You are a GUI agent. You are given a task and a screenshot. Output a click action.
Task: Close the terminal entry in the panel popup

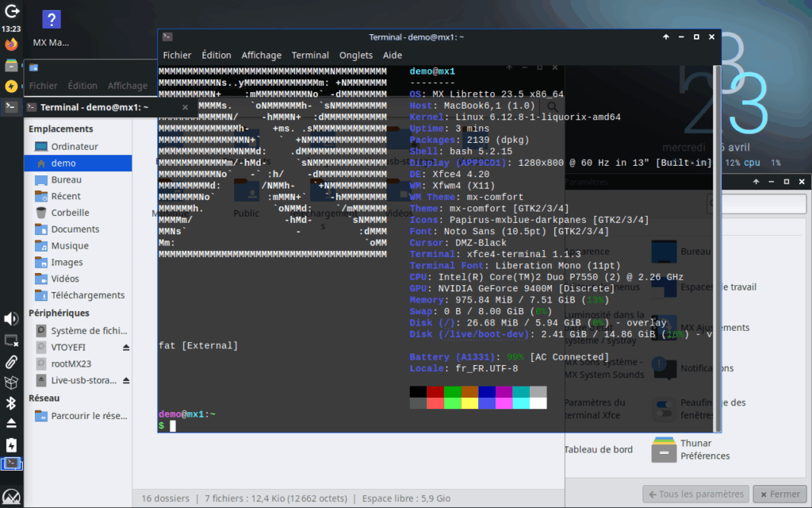tap(185, 107)
